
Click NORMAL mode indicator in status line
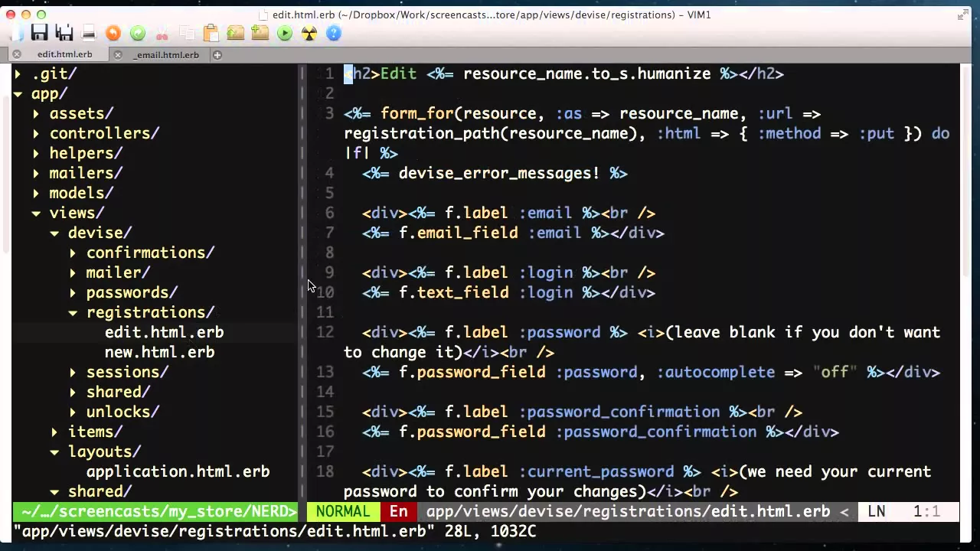tap(343, 511)
